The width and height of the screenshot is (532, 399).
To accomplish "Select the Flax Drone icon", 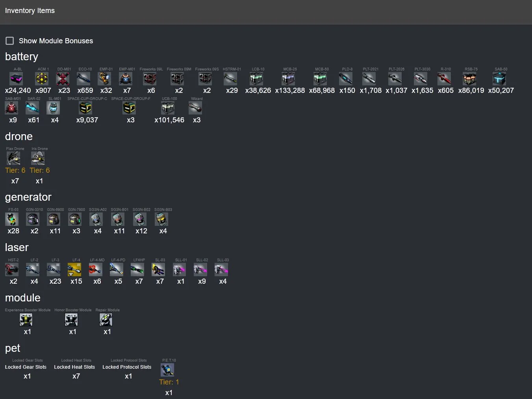I will (x=14, y=158).
